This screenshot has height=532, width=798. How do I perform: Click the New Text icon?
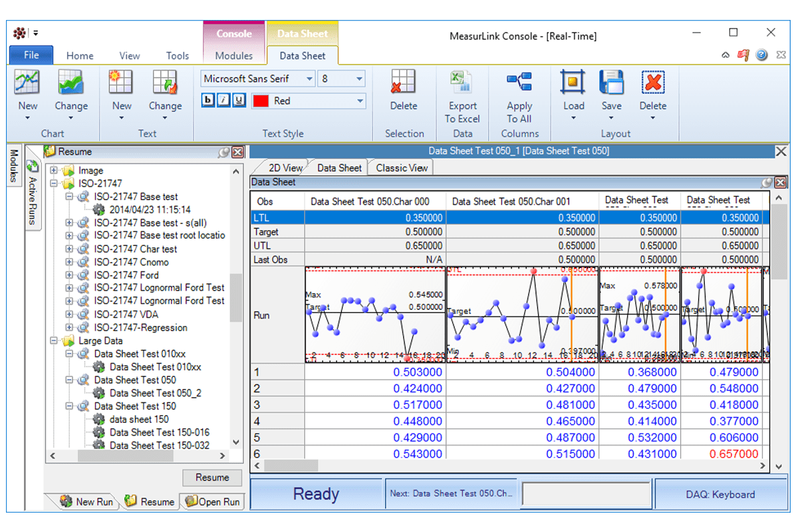pyautogui.click(x=121, y=82)
